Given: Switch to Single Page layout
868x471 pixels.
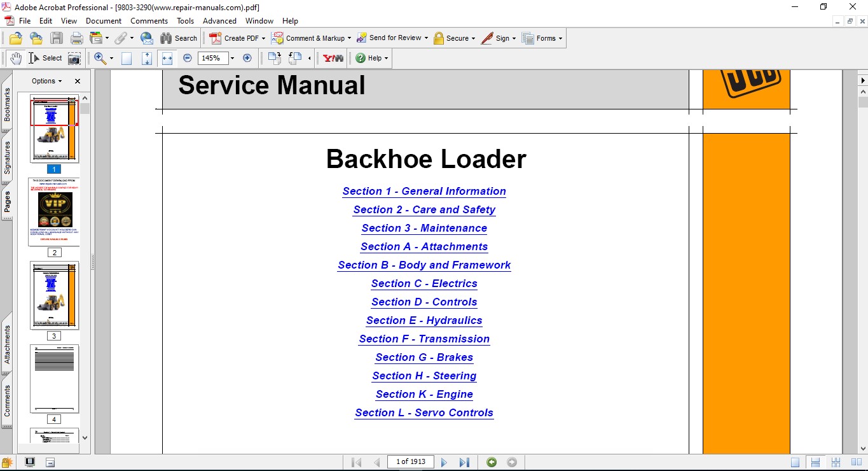Looking at the screenshot, I should [x=795, y=462].
